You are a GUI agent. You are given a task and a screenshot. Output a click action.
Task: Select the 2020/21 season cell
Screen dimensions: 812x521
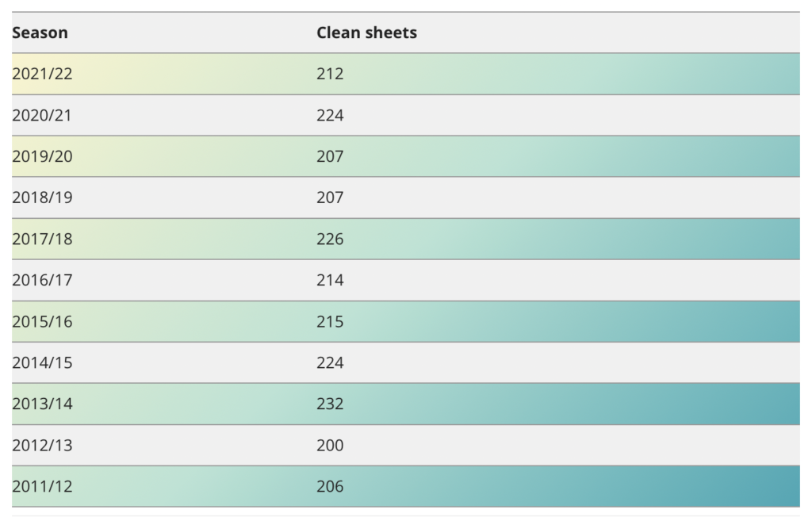(42, 115)
